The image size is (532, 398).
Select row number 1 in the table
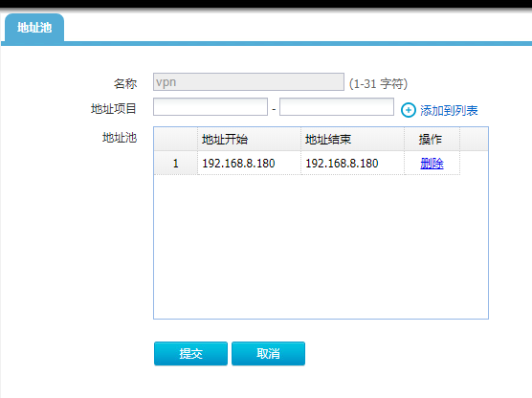click(176, 164)
